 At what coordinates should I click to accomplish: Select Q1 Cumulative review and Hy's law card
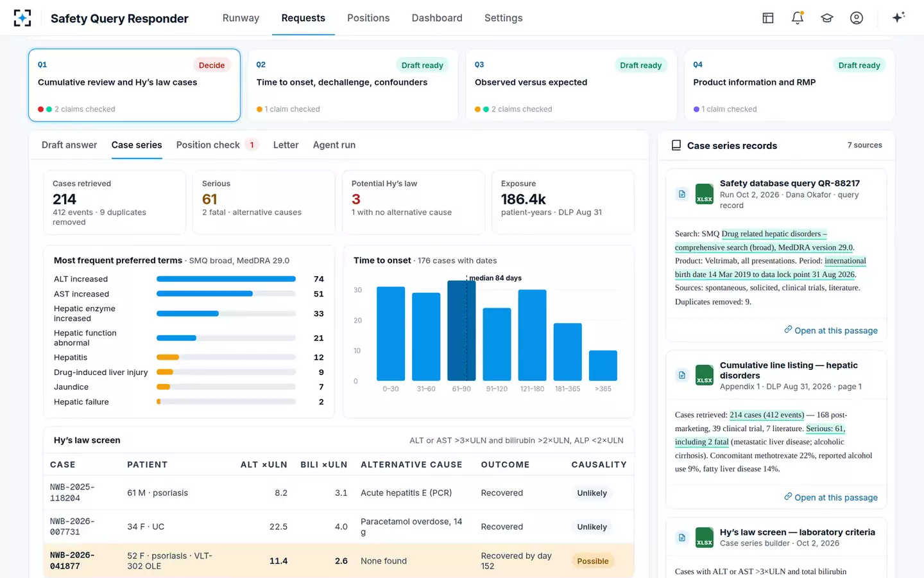[x=134, y=85]
